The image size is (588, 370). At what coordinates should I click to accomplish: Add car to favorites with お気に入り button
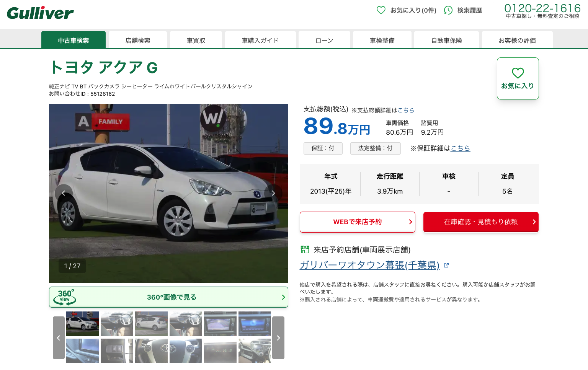tap(518, 78)
